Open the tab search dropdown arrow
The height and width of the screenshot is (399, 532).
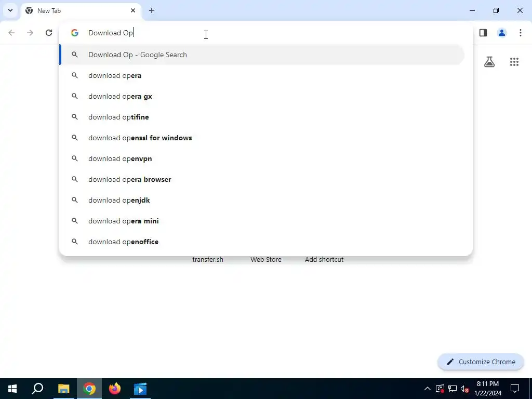coord(10,10)
